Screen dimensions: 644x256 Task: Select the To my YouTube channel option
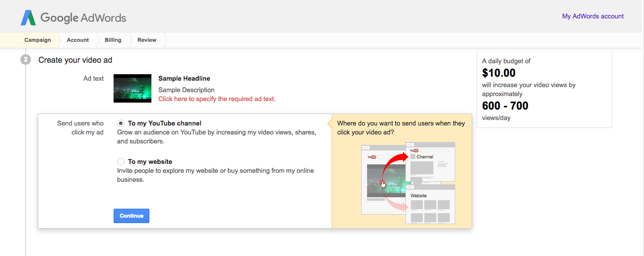point(121,123)
